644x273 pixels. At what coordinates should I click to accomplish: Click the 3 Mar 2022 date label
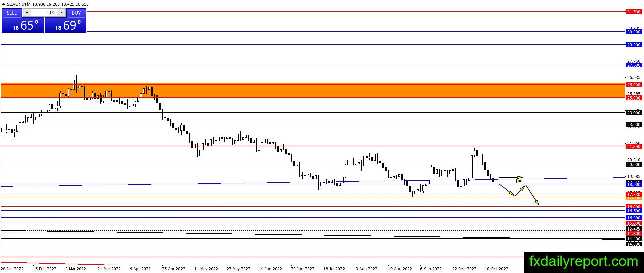76,269
